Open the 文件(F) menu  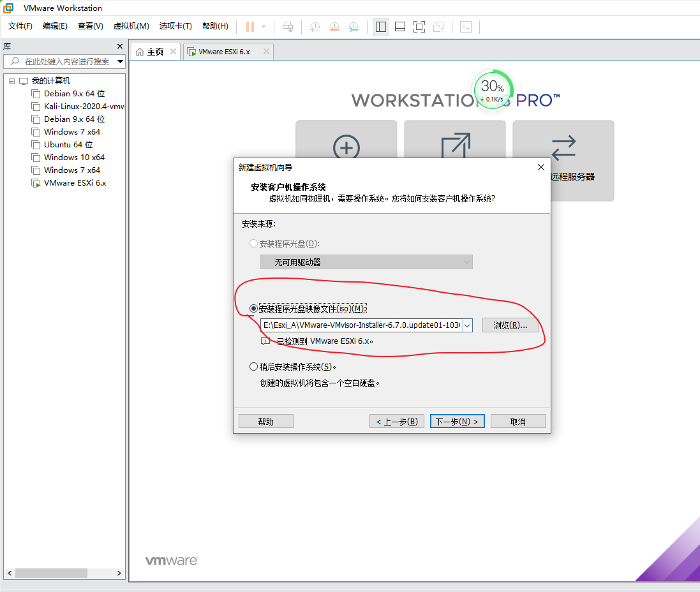tap(20, 26)
